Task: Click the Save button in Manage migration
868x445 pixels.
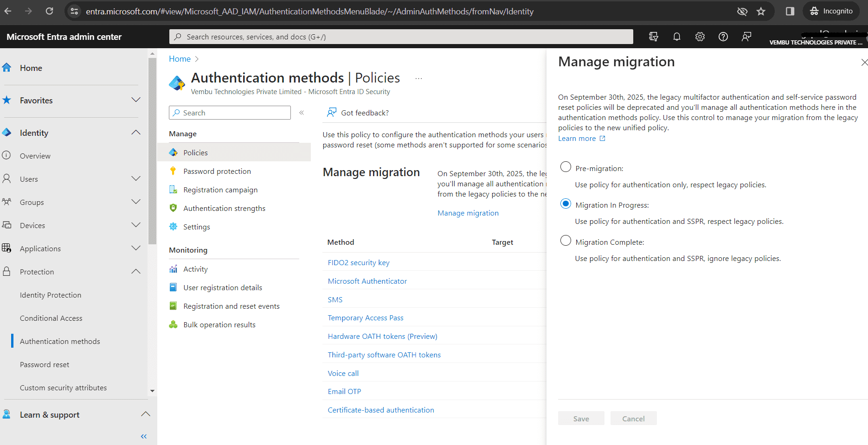Action: pos(581,419)
